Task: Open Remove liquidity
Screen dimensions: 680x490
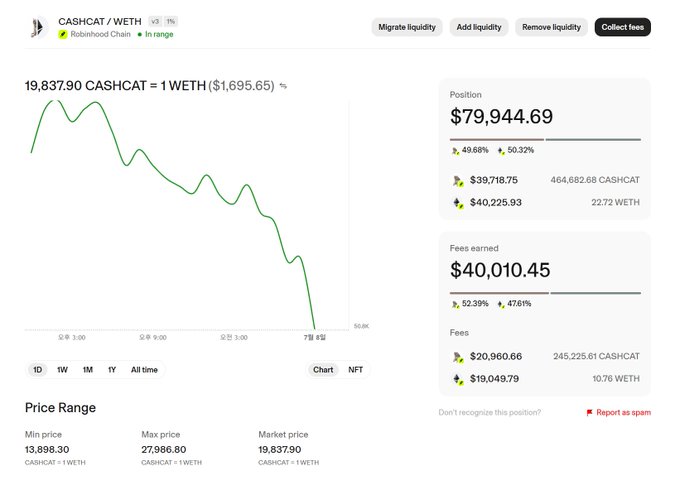Action: [x=551, y=27]
